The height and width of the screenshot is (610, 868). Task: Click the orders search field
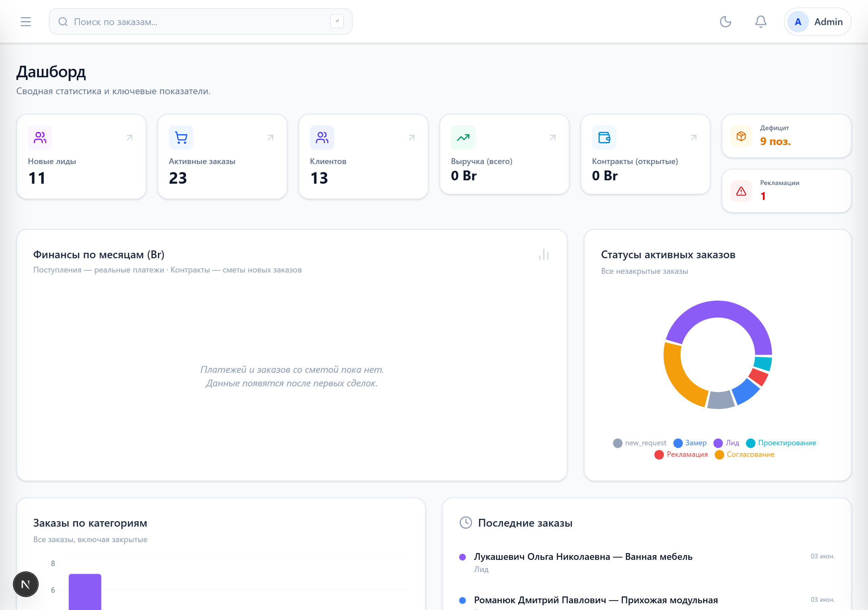[200, 22]
